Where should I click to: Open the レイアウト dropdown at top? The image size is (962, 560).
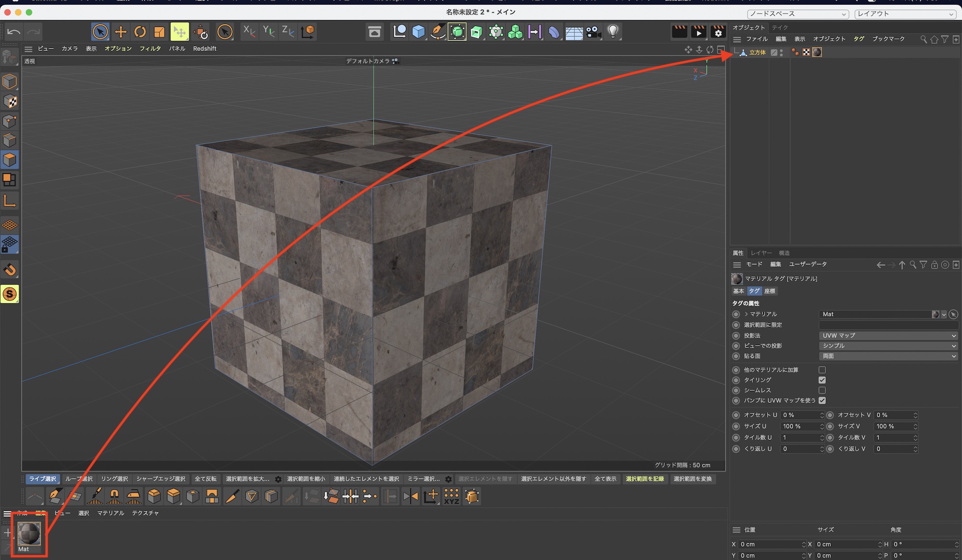905,14
